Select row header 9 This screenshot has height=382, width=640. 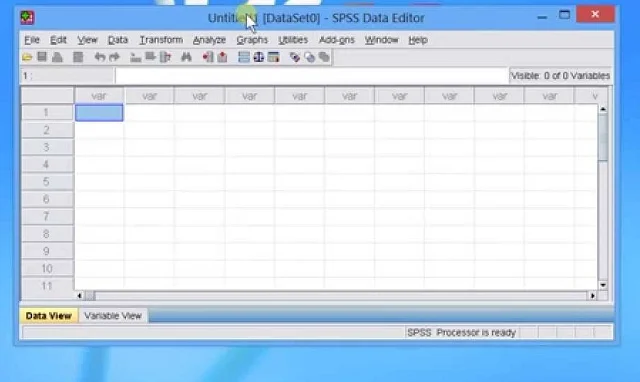tap(47, 251)
